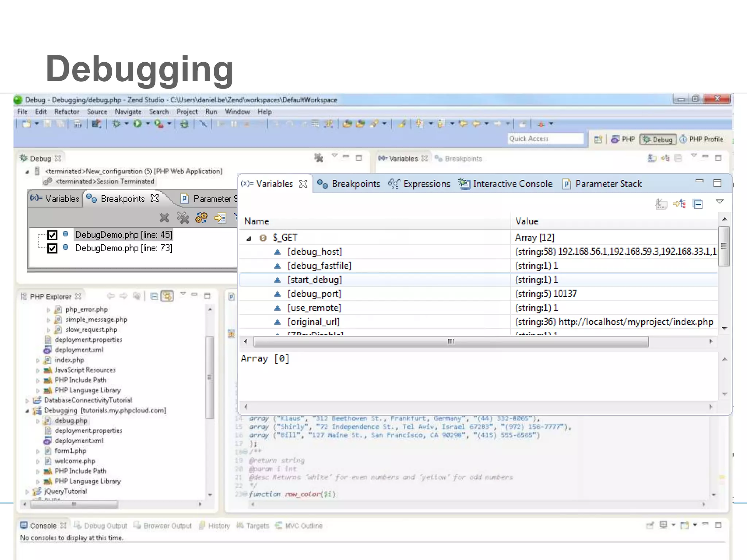This screenshot has height=560, width=747.
Task: Select [debug_port] variable row
Action: pyautogui.click(x=478, y=293)
